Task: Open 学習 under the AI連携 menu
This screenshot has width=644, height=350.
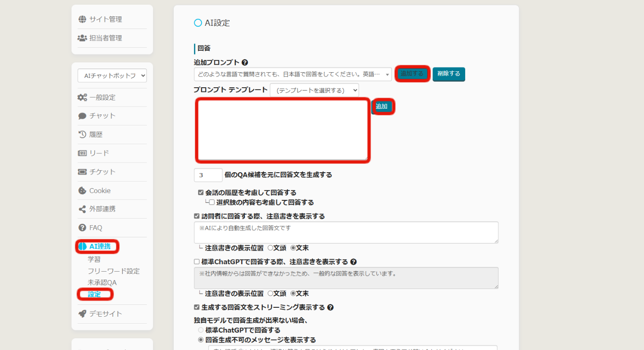Action: 94,259
